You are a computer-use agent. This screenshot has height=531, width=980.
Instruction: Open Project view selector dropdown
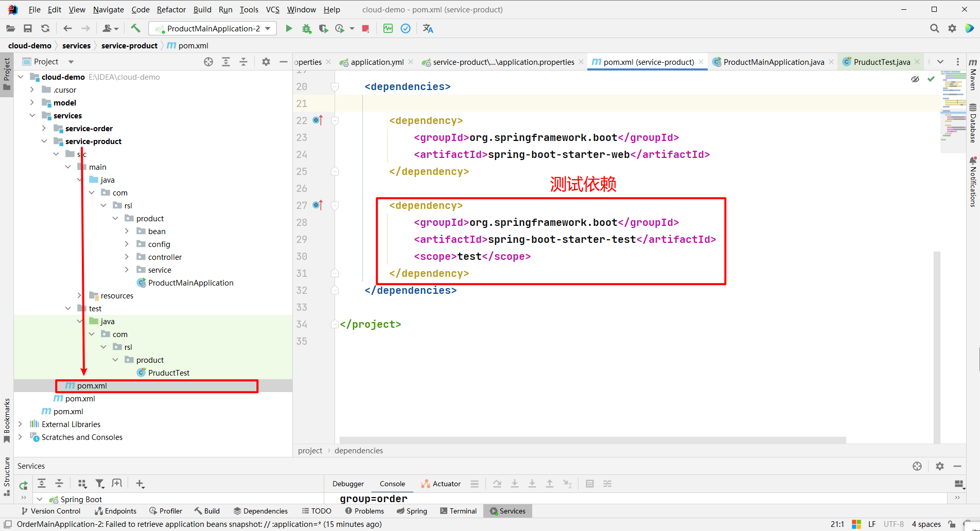tap(71, 62)
